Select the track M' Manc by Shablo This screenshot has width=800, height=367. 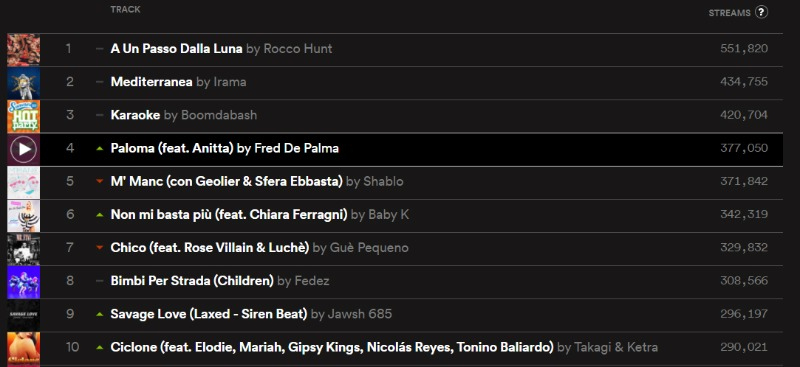point(257,181)
